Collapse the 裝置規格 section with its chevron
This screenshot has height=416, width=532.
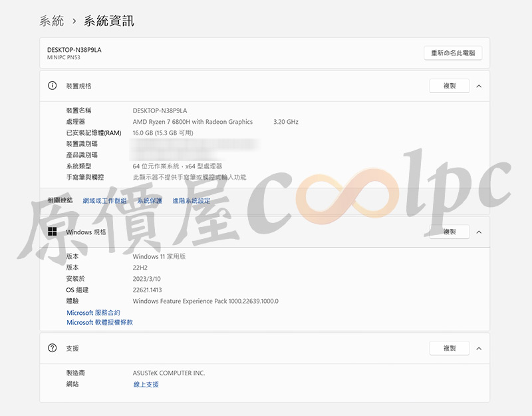pyautogui.click(x=479, y=86)
